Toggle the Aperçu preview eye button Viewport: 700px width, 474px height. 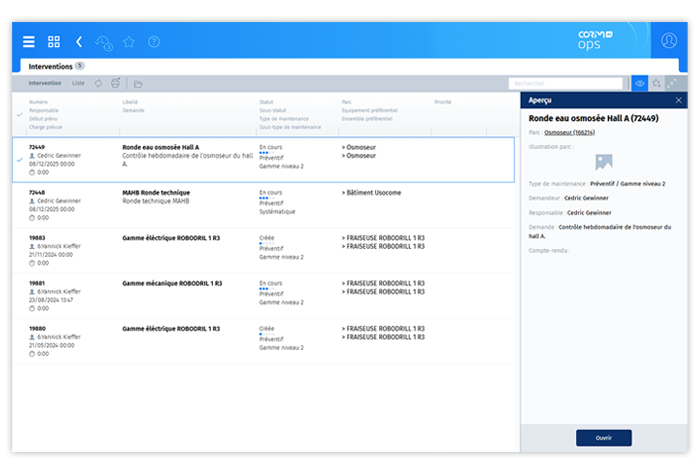[640, 83]
